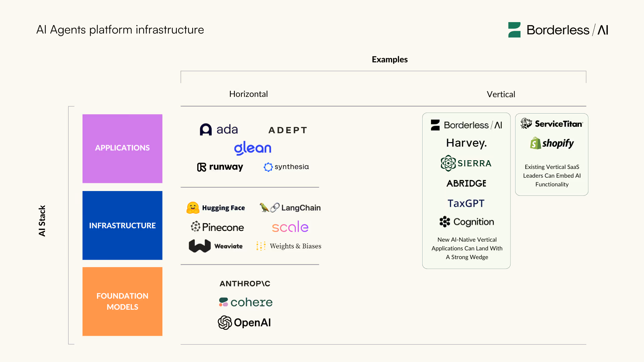Click the Examples heading
Viewport: 644px width, 362px height.
[x=390, y=59]
